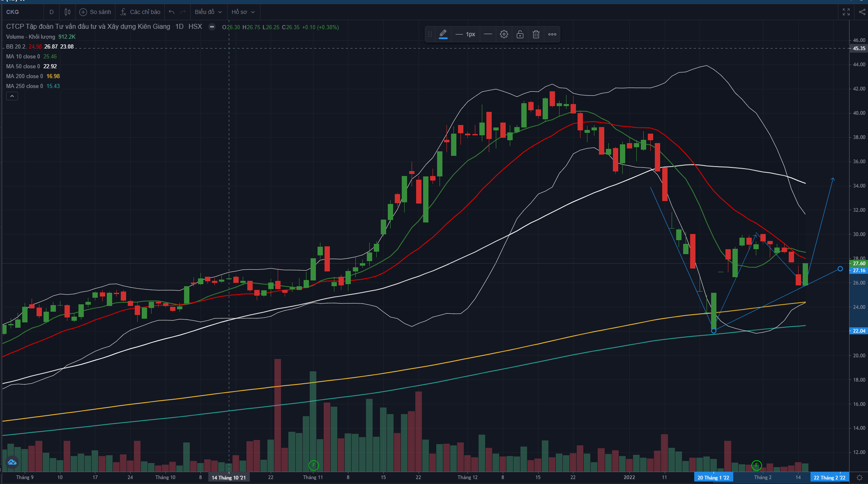Delete the selected drawing with trash icon
This screenshot has width=868, height=484.
coord(536,34)
